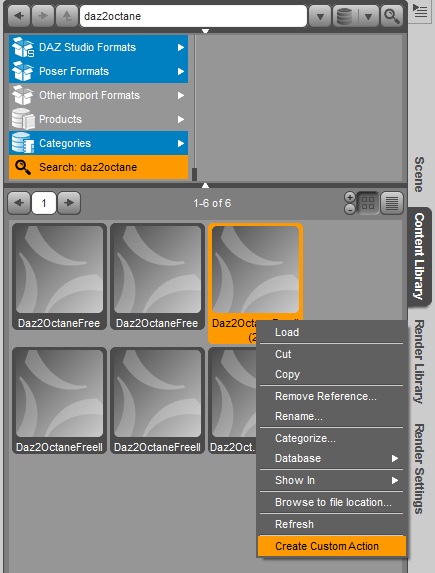Select the partly hidden Daz2Oct... thumbnail
This screenshot has width=435, height=573.
click(232, 401)
